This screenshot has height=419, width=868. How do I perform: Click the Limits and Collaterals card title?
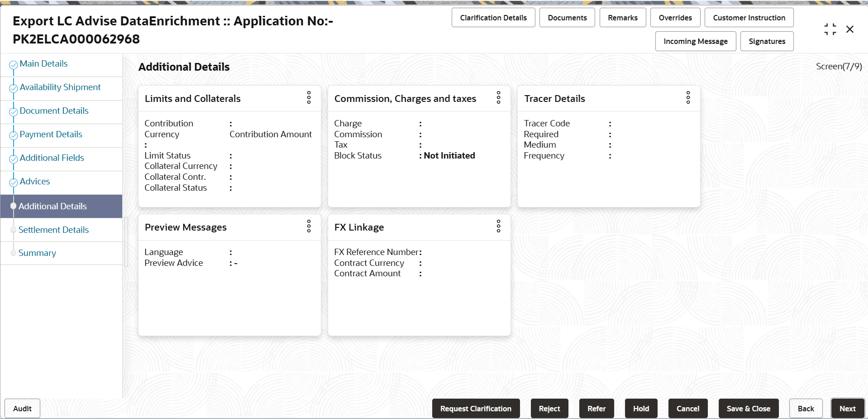click(x=193, y=99)
